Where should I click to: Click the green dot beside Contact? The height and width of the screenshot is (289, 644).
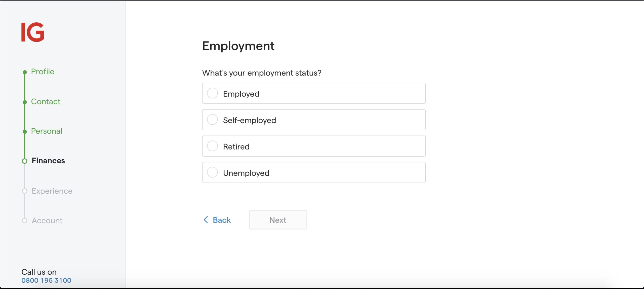pos(25,102)
